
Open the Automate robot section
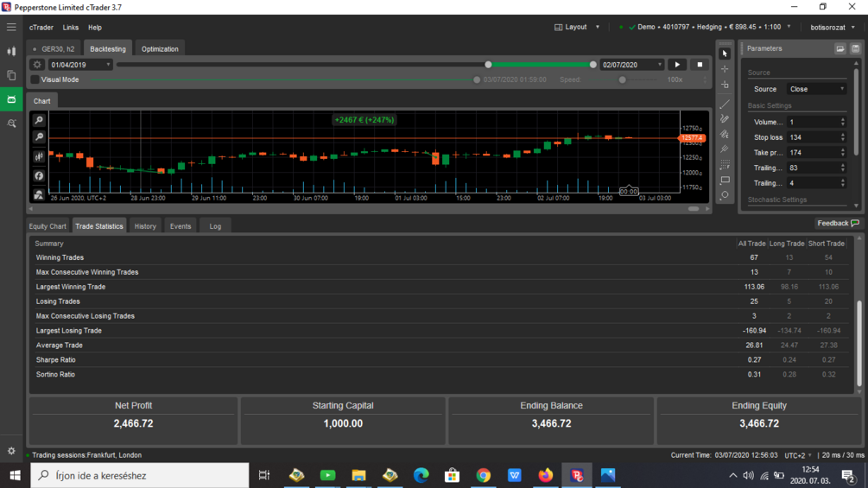pyautogui.click(x=11, y=99)
